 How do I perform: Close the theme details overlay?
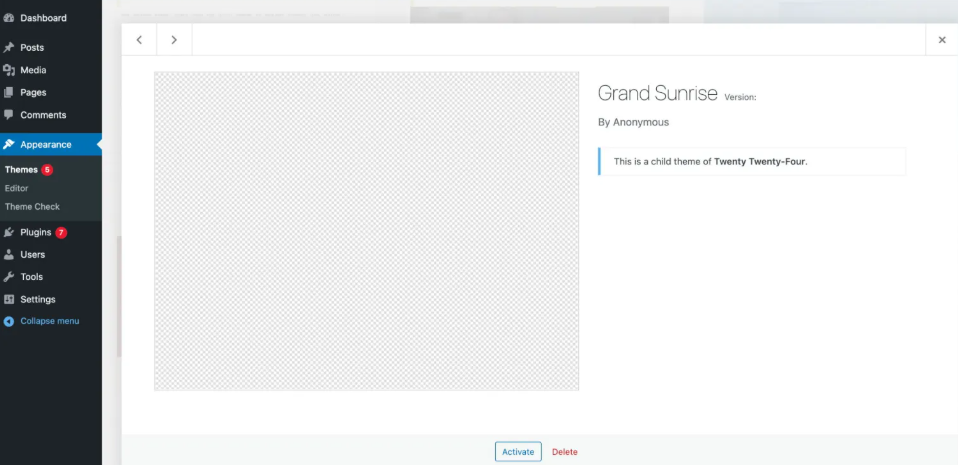pos(942,40)
